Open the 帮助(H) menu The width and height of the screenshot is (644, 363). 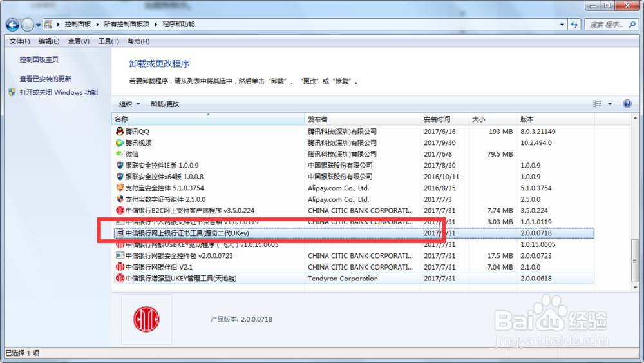(x=138, y=41)
